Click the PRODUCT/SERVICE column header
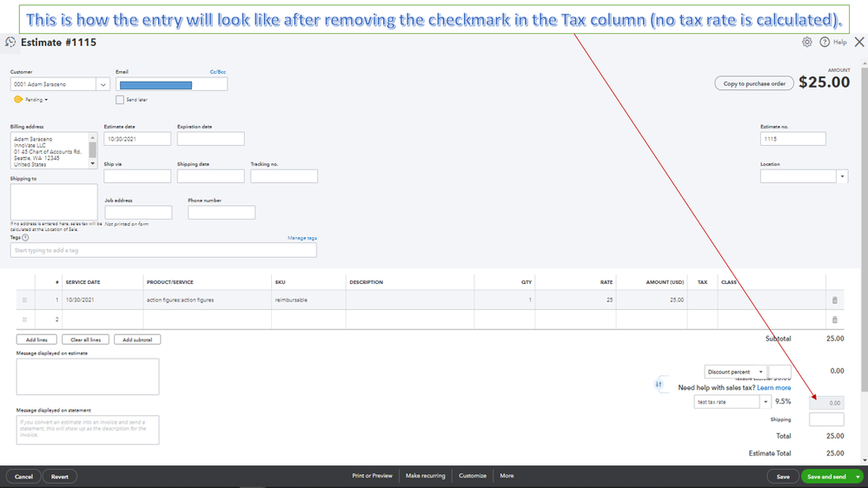The width and height of the screenshot is (868, 488). click(x=170, y=282)
